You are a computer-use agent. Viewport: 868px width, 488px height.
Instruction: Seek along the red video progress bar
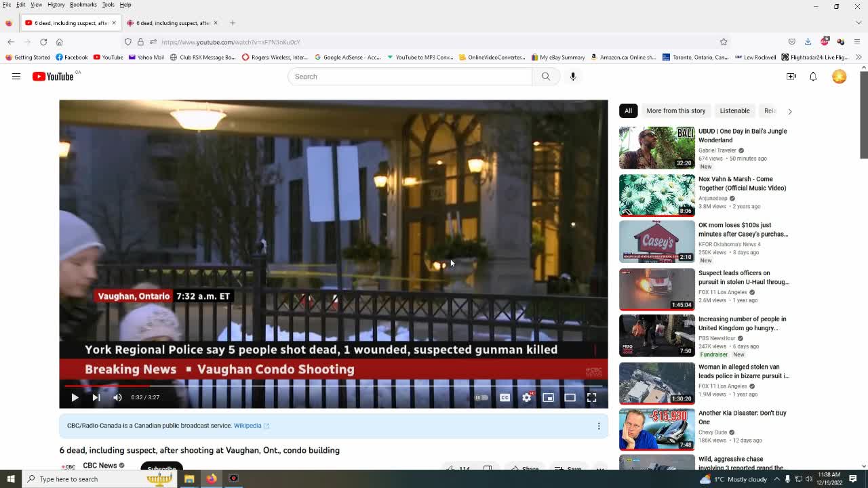(x=333, y=385)
